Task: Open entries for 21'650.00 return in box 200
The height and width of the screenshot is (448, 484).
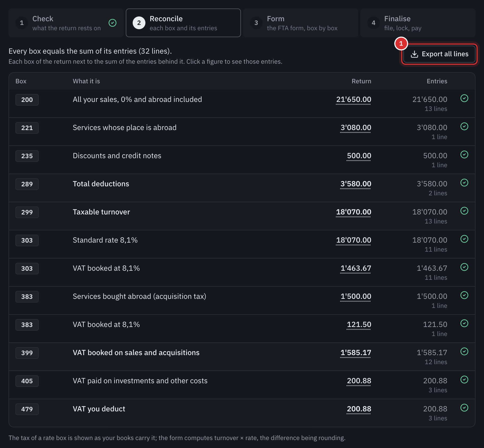Action: click(x=353, y=100)
